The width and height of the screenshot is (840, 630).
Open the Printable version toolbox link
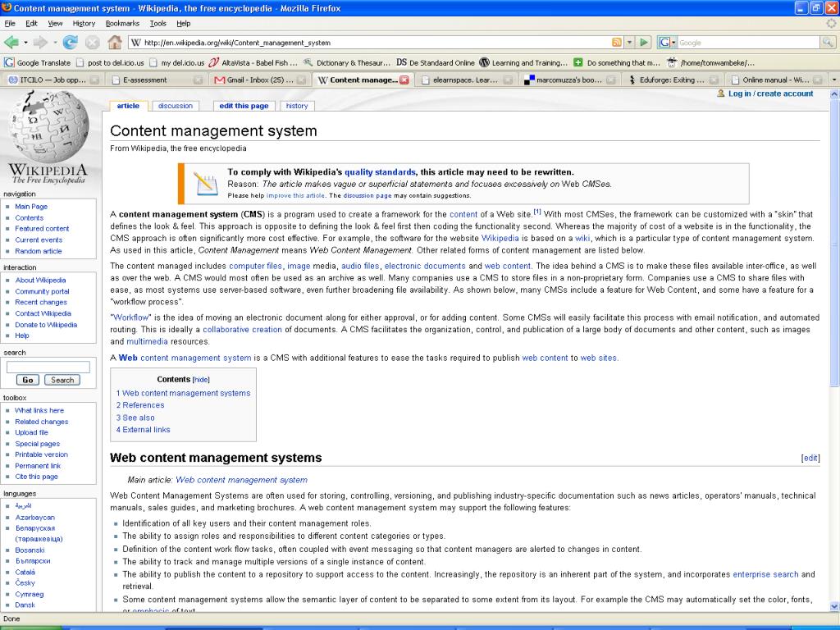click(x=41, y=454)
